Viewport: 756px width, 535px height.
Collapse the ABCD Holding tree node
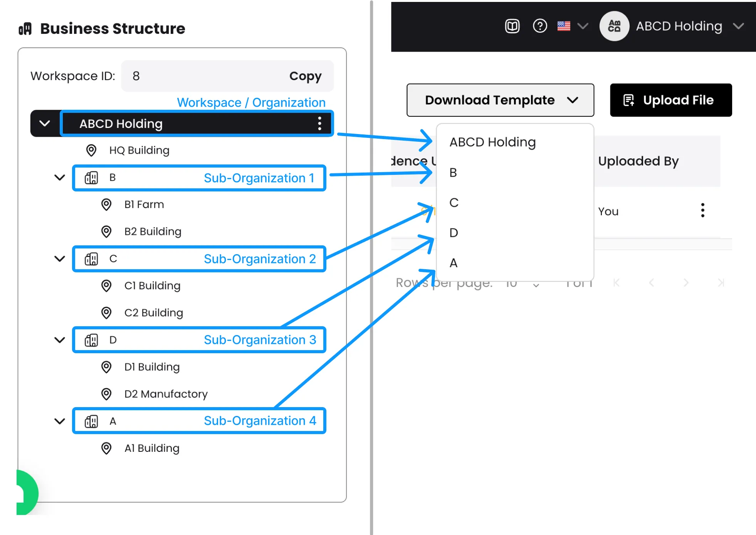(45, 124)
